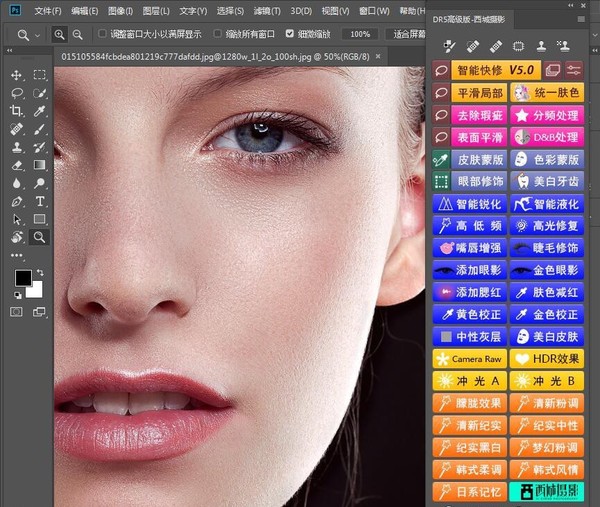
Task: Click the settings sliders icon beside 智能快修
Action: 574,70
